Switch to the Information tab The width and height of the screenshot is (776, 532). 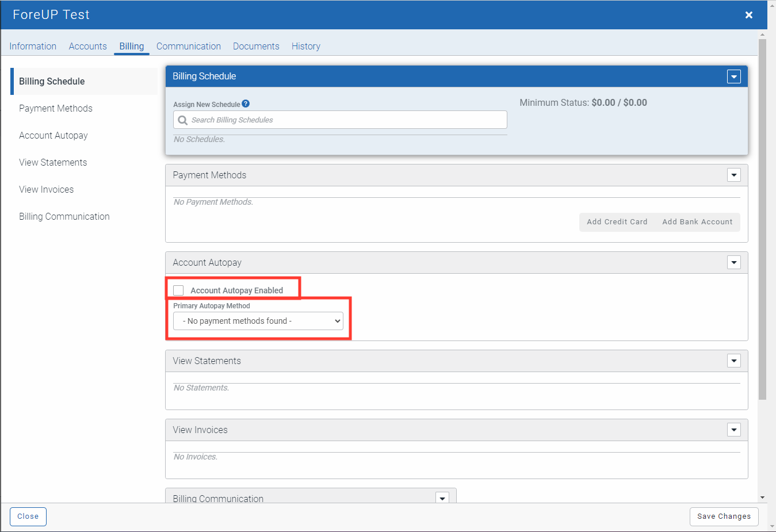[x=33, y=46]
